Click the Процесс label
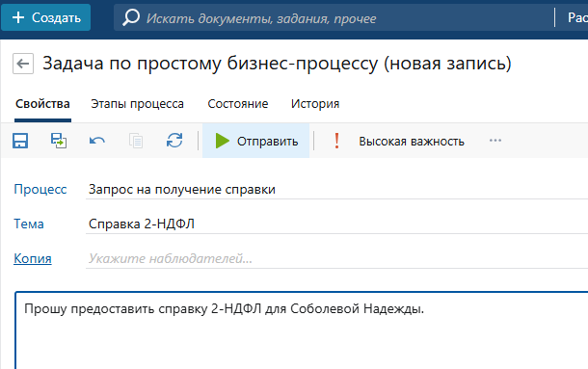Image resolution: width=588 pixels, height=369 pixels. pos(40,189)
